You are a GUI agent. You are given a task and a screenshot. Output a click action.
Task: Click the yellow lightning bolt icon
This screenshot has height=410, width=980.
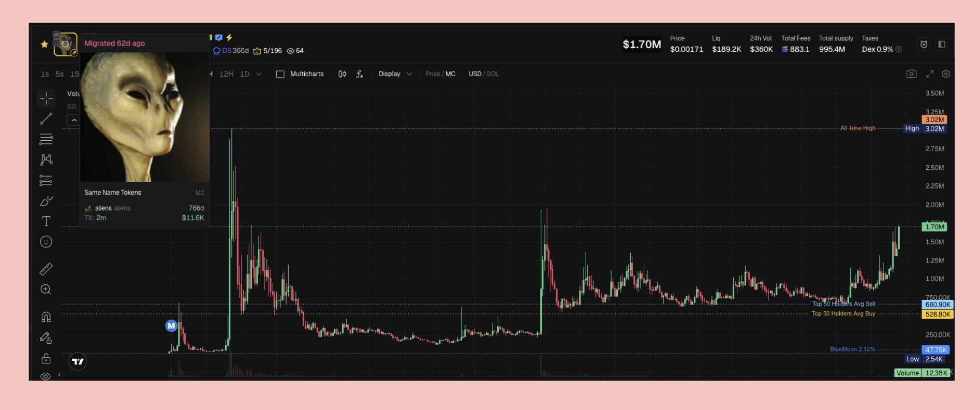click(x=229, y=37)
